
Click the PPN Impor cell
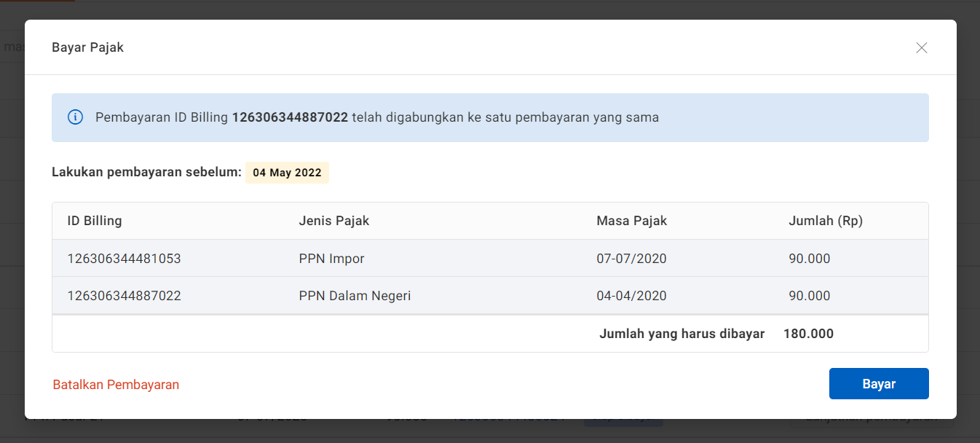(x=331, y=259)
